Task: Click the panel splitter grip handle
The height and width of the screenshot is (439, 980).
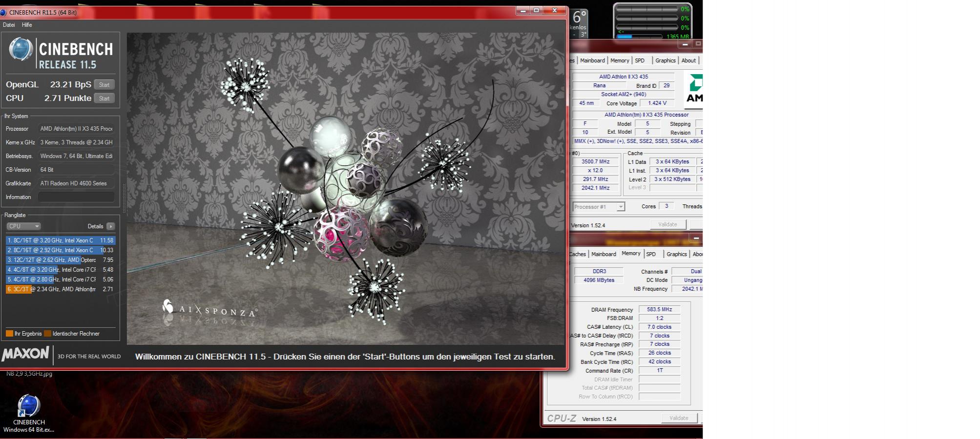Action: tap(124, 199)
